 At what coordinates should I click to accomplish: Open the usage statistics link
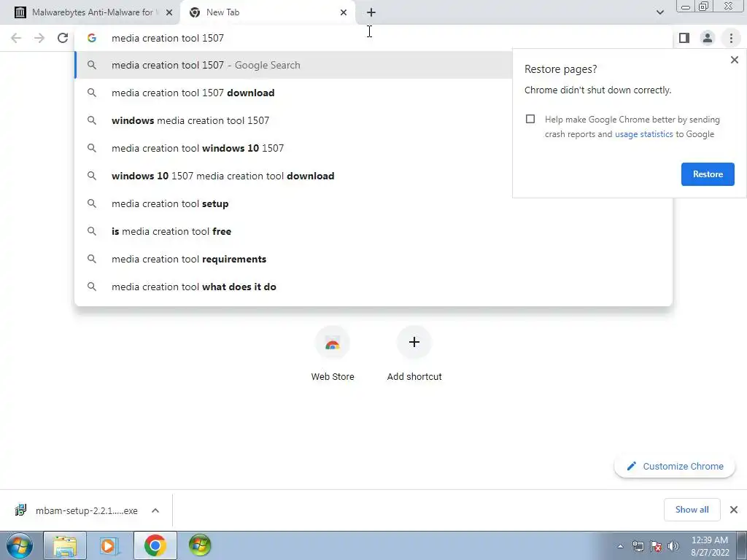click(x=643, y=134)
